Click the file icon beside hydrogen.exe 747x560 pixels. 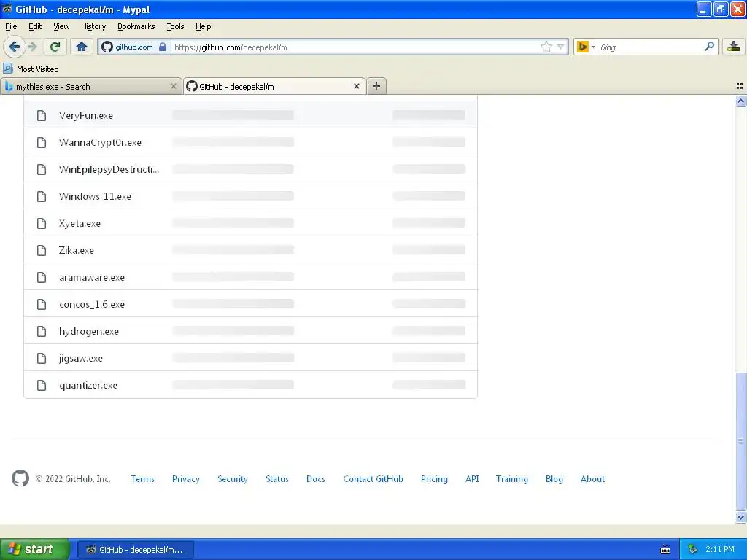[x=42, y=331]
